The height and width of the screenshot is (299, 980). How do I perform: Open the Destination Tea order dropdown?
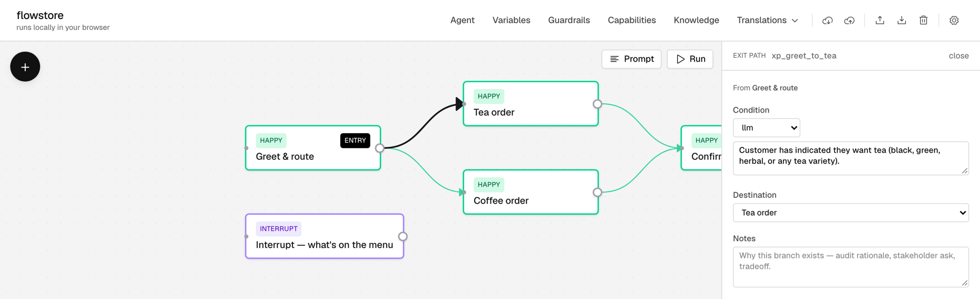point(851,213)
